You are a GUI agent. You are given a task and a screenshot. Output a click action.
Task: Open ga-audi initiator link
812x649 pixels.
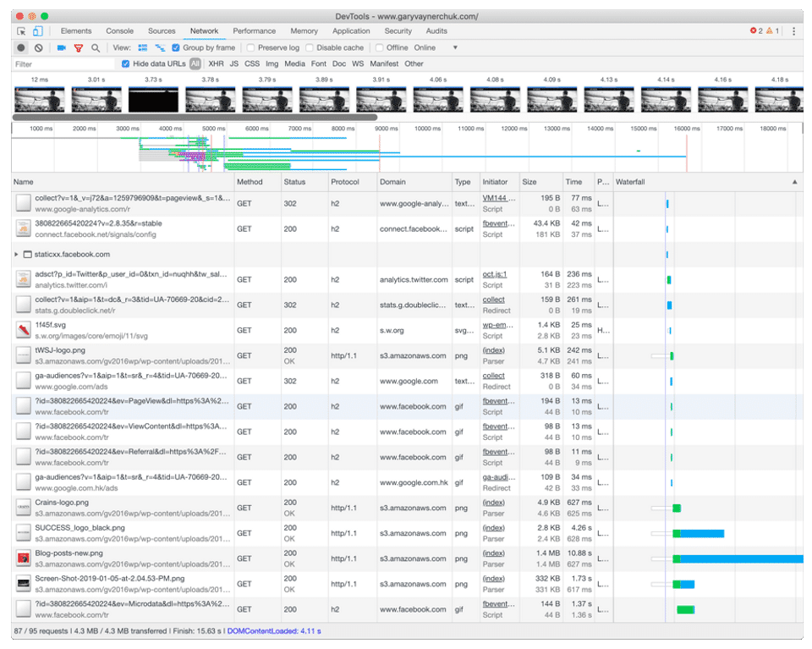point(499,477)
